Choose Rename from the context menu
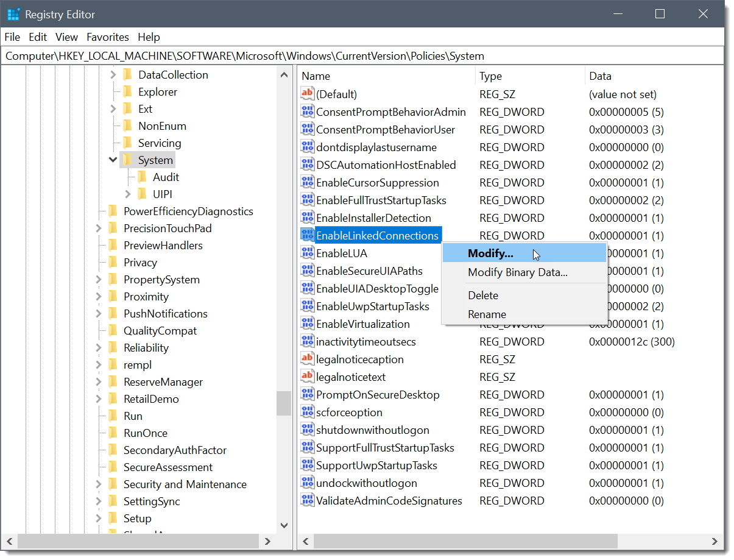The image size is (734, 560). [x=524, y=314]
